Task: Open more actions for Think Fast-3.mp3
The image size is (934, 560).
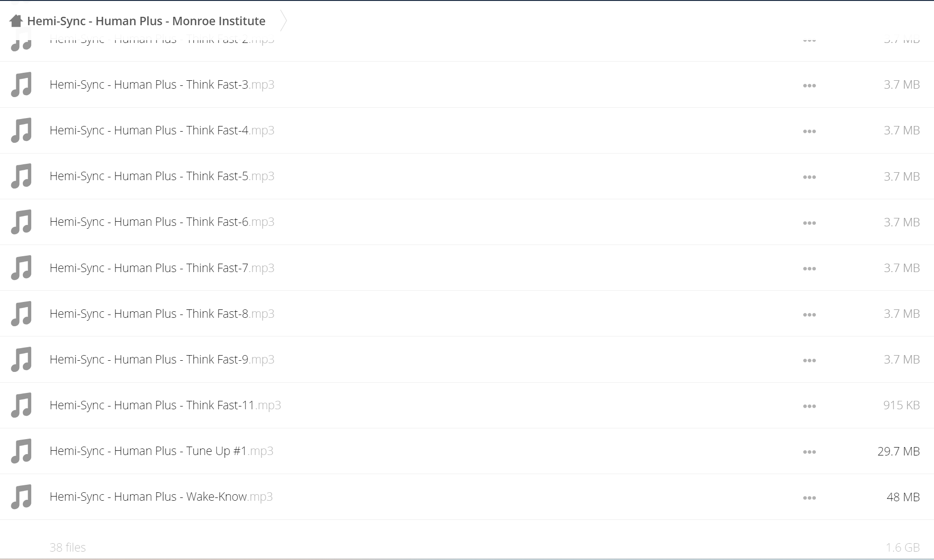Action: (809, 85)
